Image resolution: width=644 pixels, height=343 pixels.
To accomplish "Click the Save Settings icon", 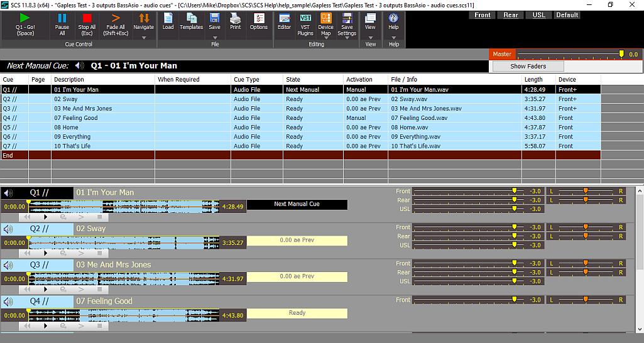I will tap(347, 18).
